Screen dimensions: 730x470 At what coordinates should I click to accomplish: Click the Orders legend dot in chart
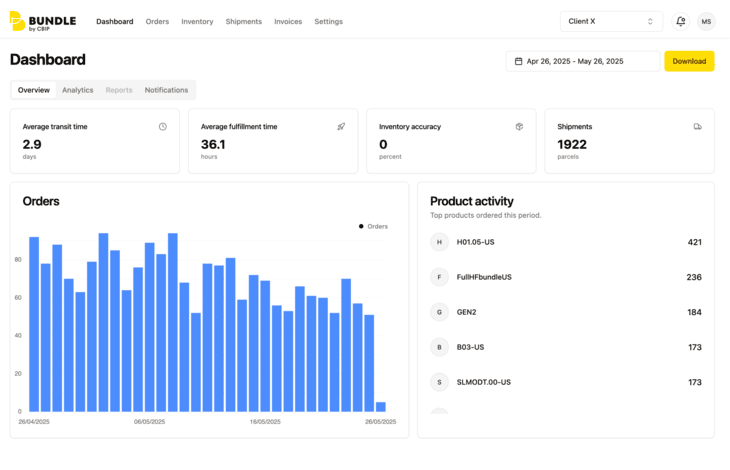(x=361, y=226)
